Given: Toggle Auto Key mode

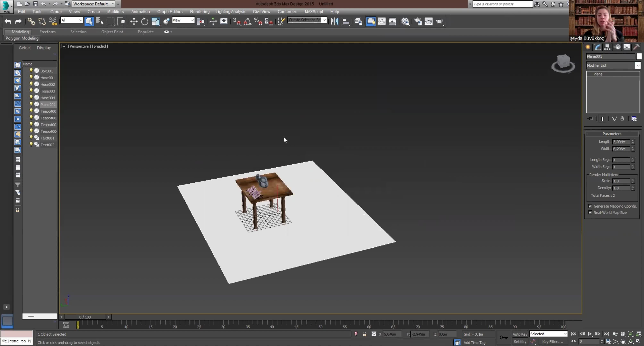Looking at the screenshot, I should 520,334.
